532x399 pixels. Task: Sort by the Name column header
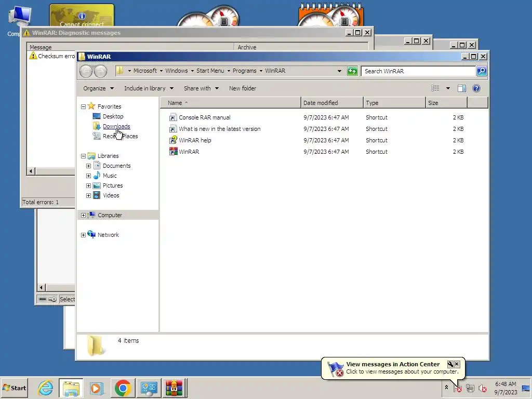(x=230, y=103)
